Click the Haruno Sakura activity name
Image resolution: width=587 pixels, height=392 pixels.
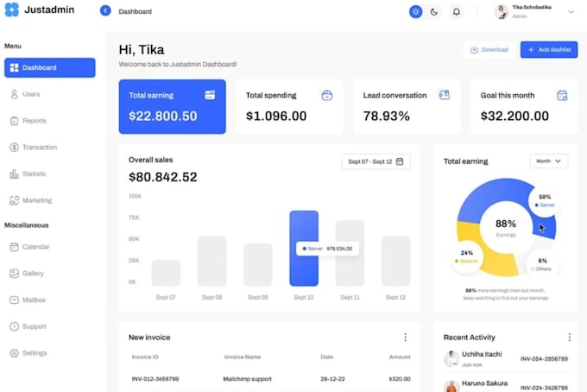[484, 383]
